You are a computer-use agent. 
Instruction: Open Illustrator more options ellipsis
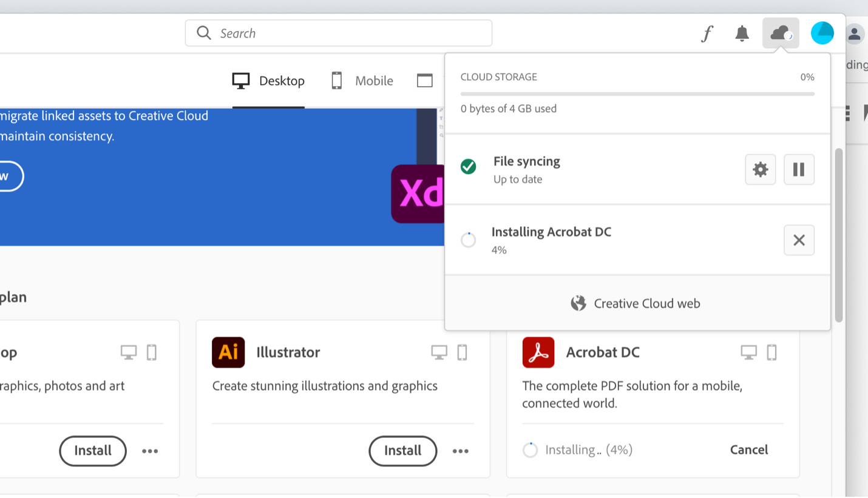(x=461, y=451)
